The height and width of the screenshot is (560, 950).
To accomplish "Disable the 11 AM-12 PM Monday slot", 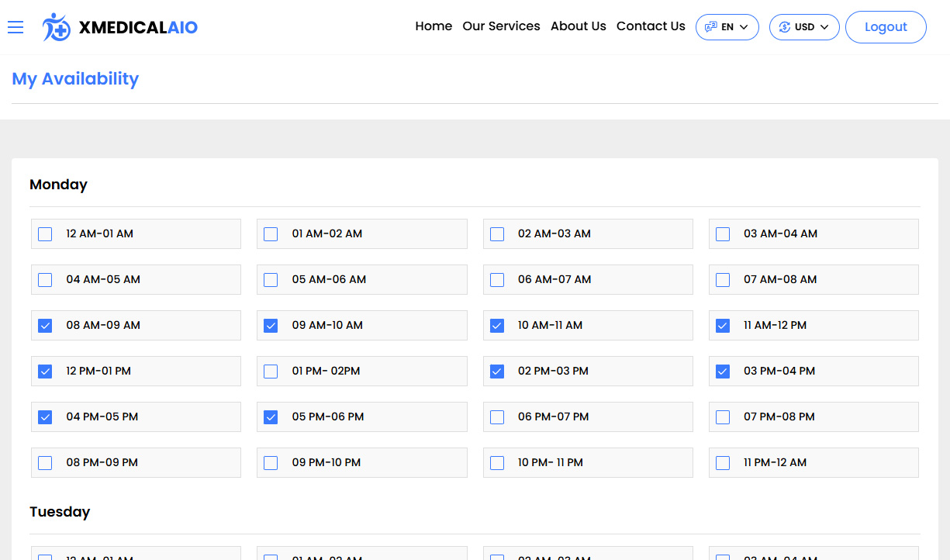I will (x=722, y=325).
